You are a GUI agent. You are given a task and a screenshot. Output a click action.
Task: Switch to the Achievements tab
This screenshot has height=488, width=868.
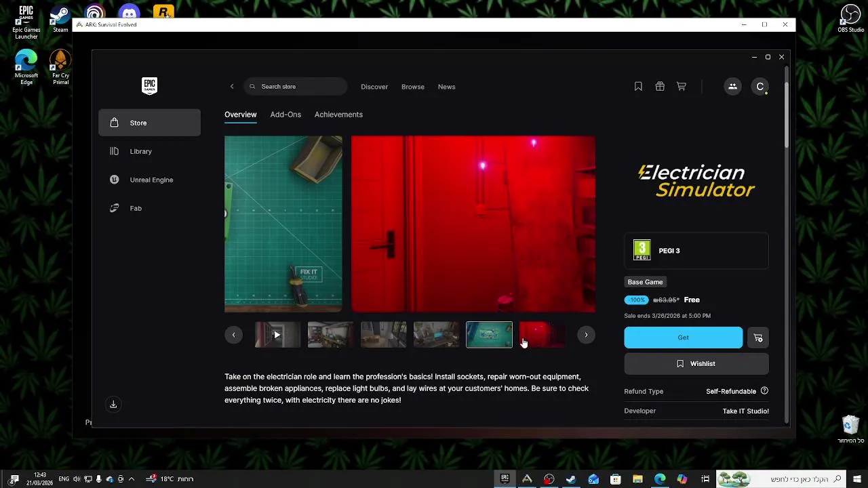click(x=338, y=115)
